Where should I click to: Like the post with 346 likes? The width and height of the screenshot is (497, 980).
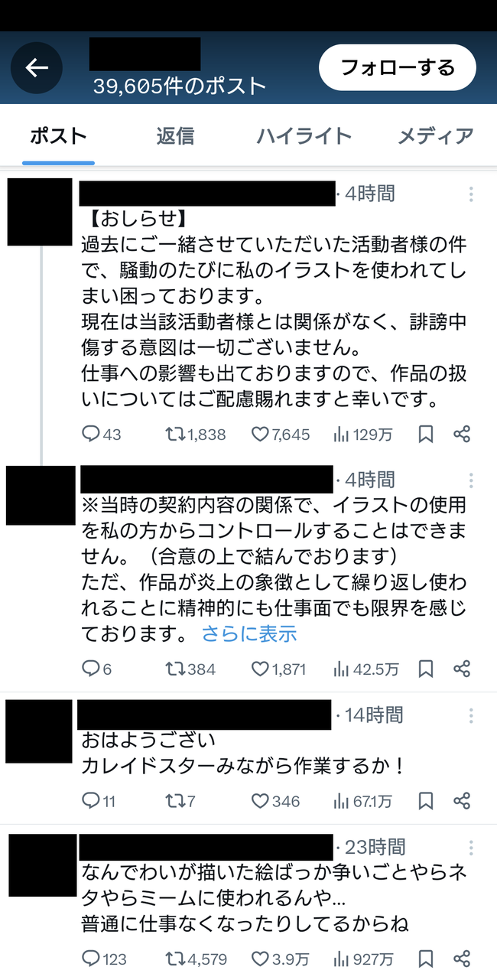(260, 801)
